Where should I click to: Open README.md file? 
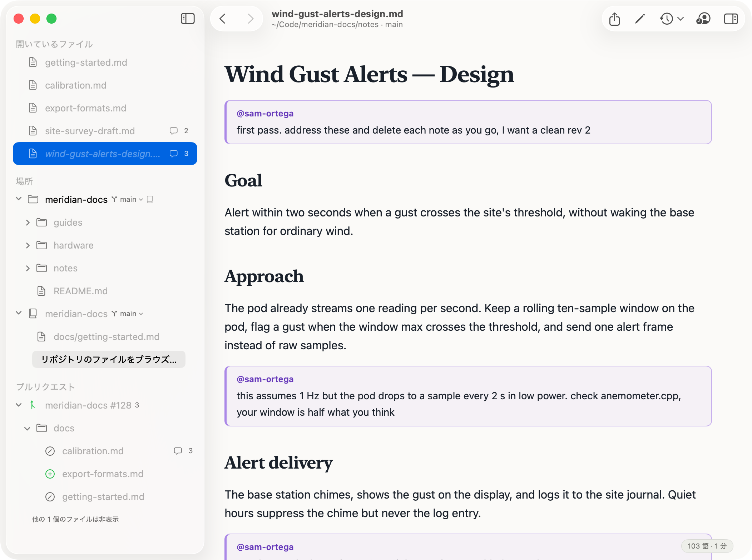(105, 291)
